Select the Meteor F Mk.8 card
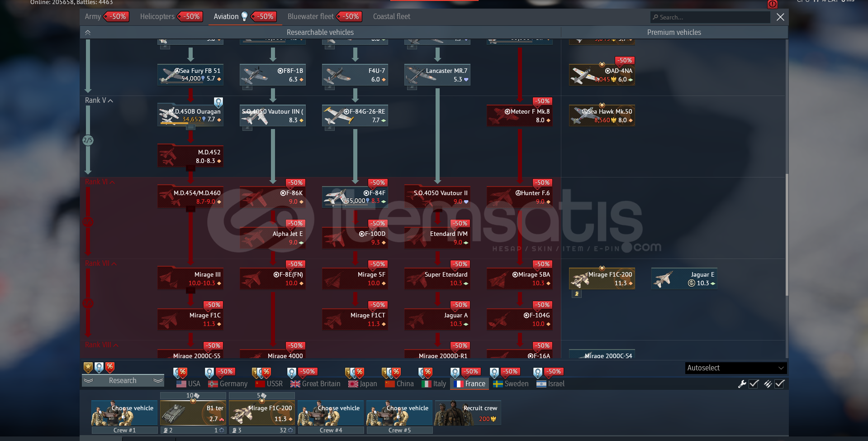Viewport: 868px width, 441px height. [x=520, y=115]
